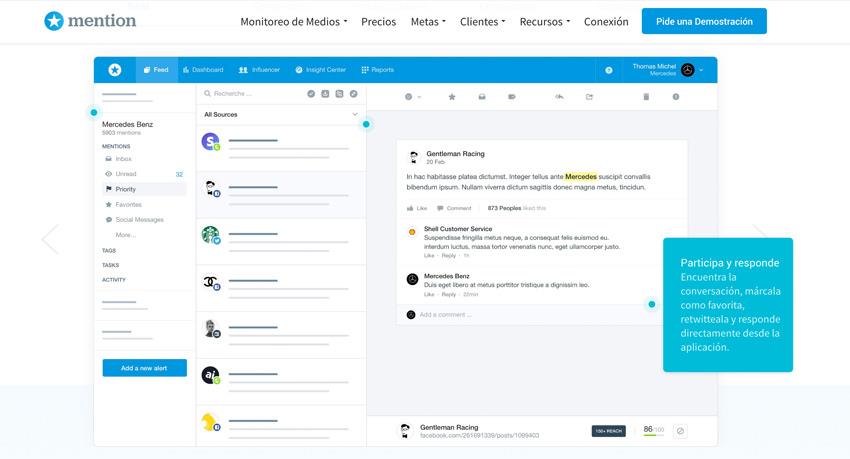Click Like under the Gentleman Racing post
Screen dimensions: 850x459
tap(417, 208)
